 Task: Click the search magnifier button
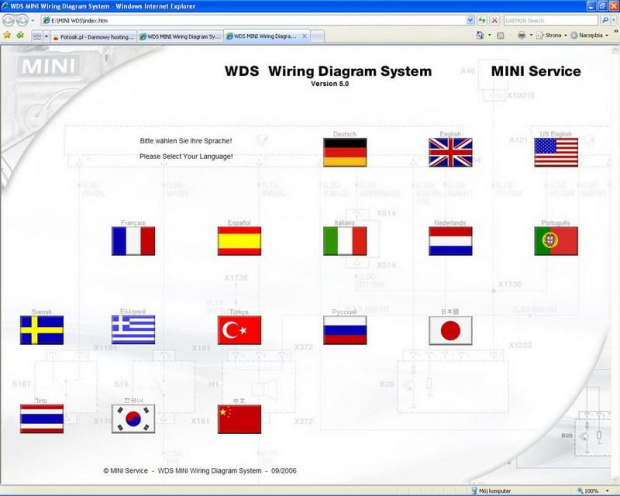pos(605,20)
